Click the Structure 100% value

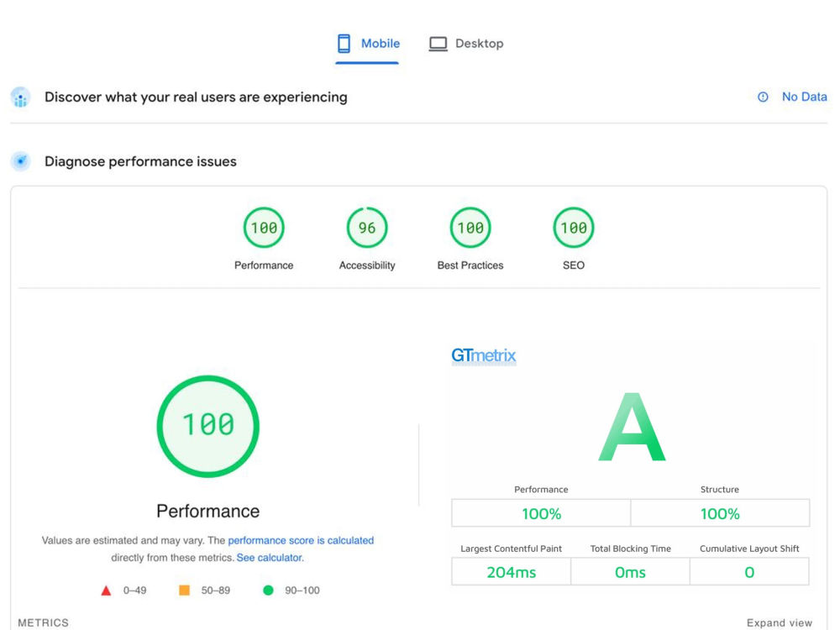pyautogui.click(x=720, y=514)
